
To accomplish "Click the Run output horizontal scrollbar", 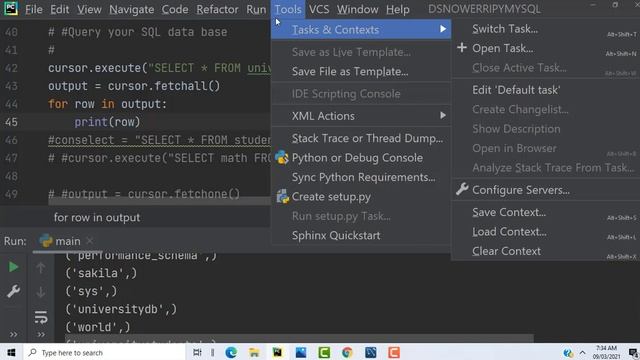I will [299, 339].
